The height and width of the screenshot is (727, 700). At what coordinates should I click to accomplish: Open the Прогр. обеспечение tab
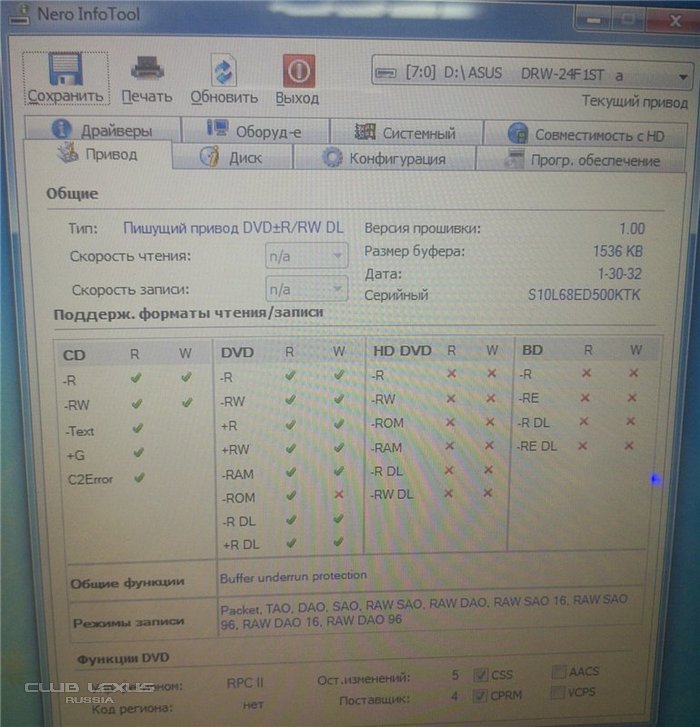tap(582, 160)
